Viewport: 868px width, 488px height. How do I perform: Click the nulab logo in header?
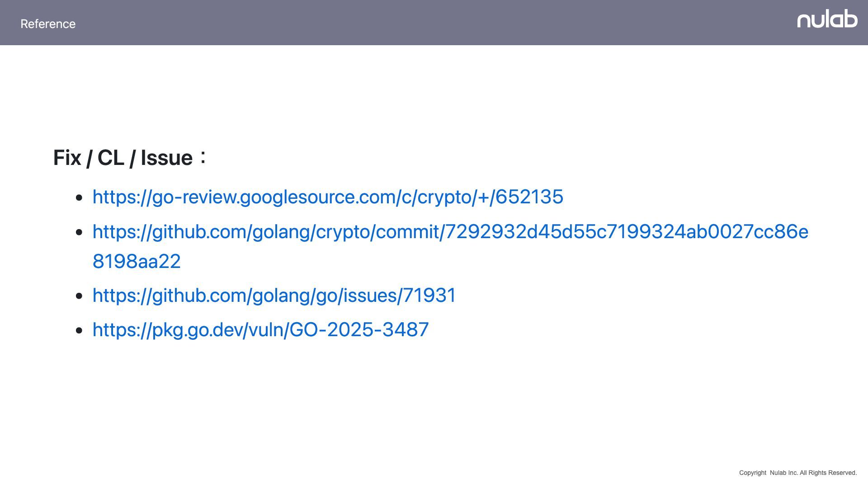click(x=827, y=19)
